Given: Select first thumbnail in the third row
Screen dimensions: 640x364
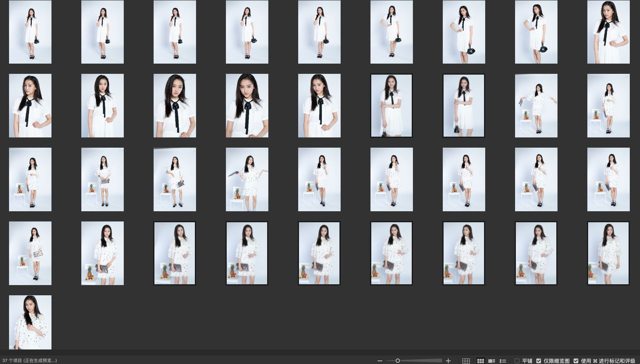Looking at the screenshot, I should (30, 179).
